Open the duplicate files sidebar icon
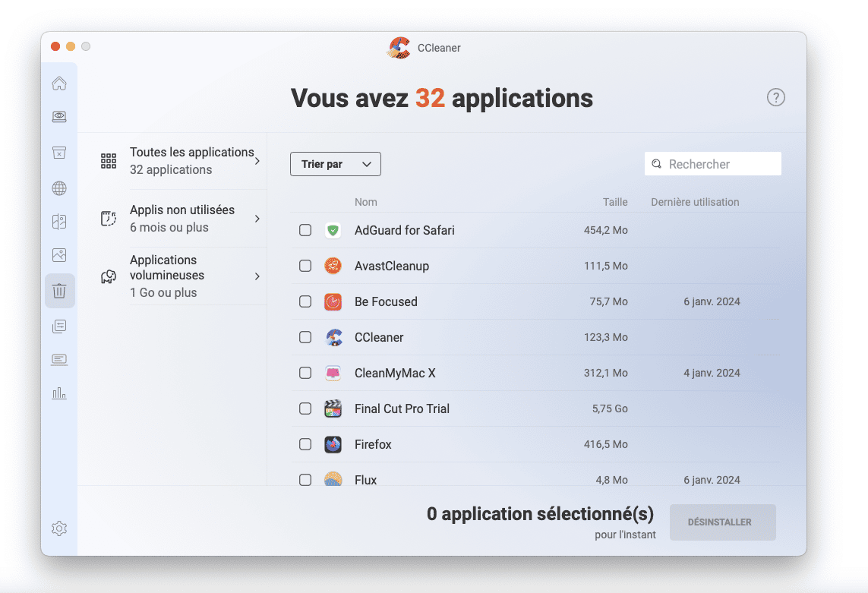 click(x=59, y=222)
